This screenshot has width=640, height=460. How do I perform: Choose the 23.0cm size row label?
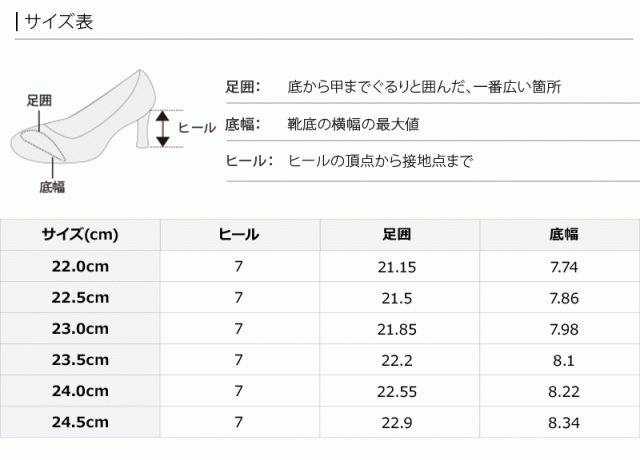80,329
